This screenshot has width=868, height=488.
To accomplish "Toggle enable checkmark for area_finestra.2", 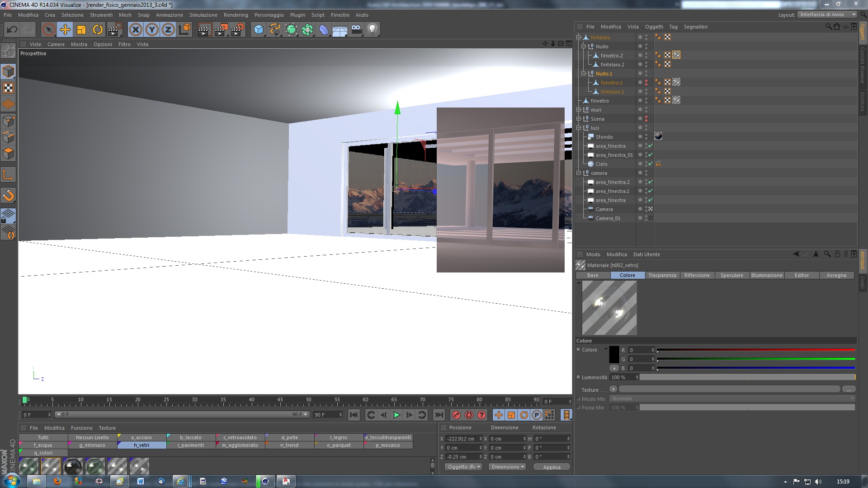I will click(x=651, y=182).
